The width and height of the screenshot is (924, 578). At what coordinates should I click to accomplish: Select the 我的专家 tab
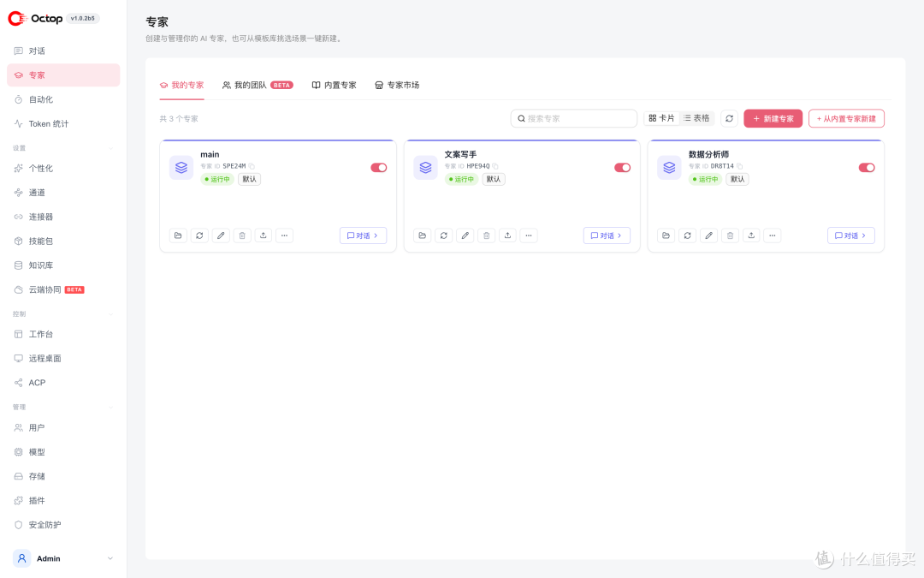[x=182, y=85]
